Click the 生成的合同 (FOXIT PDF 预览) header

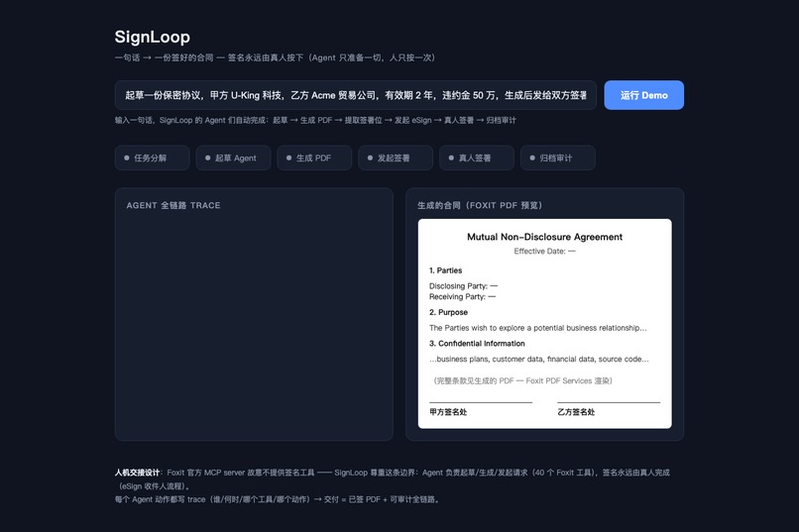point(480,206)
